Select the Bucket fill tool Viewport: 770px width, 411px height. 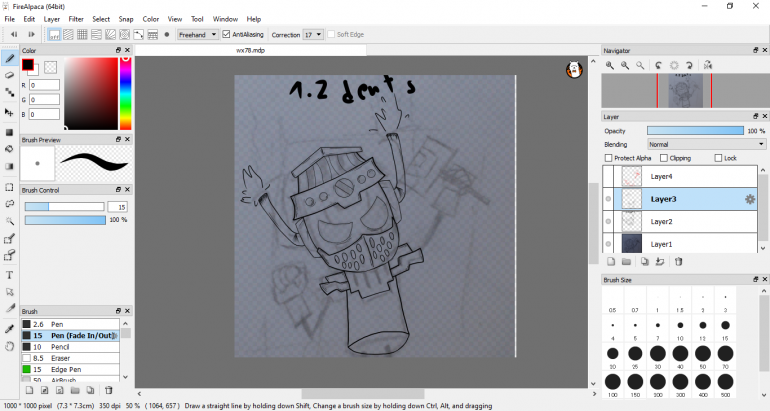[10, 149]
